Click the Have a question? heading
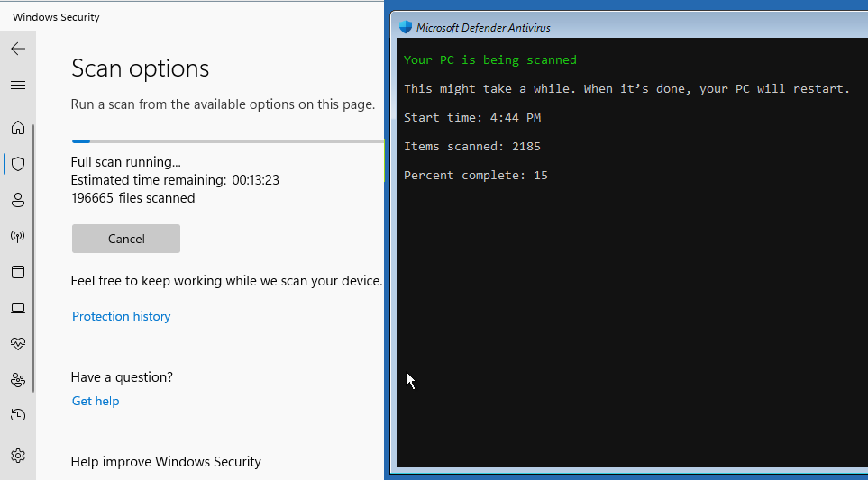868x480 pixels. (x=122, y=377)
